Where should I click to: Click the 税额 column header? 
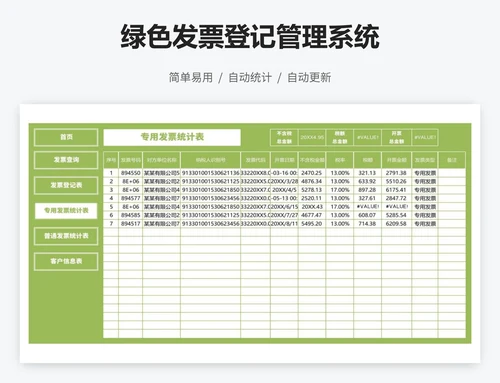tap(367, 160)
